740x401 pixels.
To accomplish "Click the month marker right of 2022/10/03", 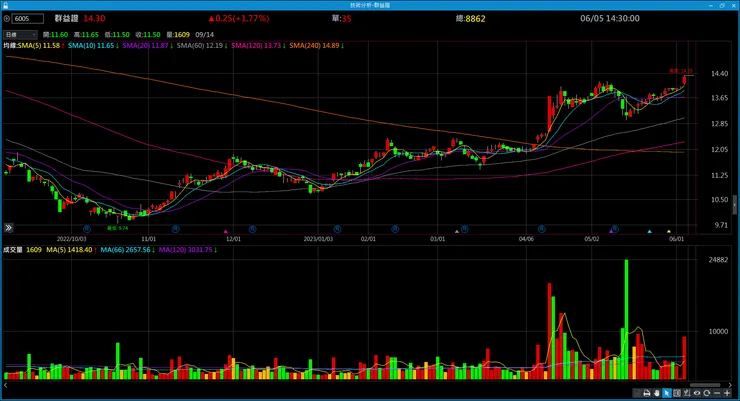I will (87, 229).
